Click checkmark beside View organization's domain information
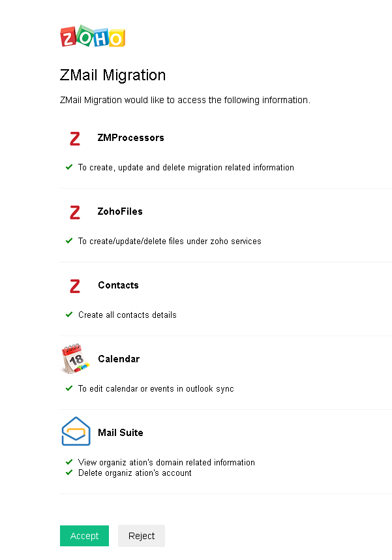 click(x=69, y=462)
